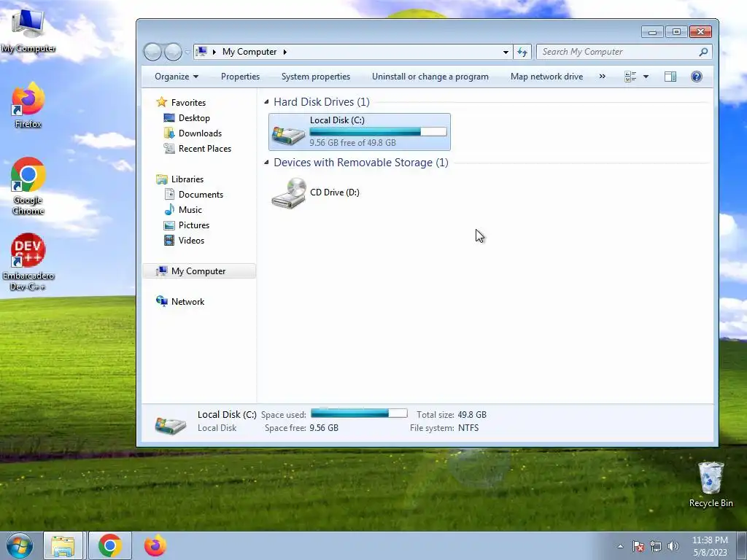This screenshot has height=560, width=747.
Task: Open the My Computer desktop icon
Action: click(28, 30)
